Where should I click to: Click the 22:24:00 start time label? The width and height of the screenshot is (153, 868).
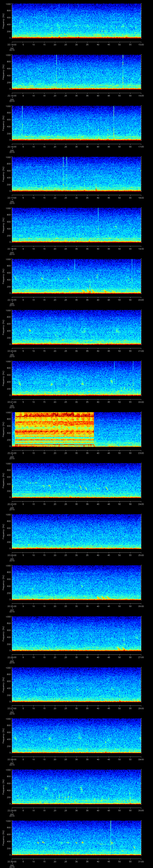(x=12, y=555)
